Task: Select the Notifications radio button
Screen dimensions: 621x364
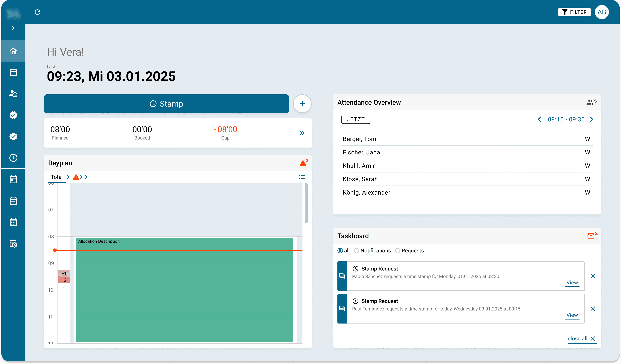Action: click(x=356, y=251)
